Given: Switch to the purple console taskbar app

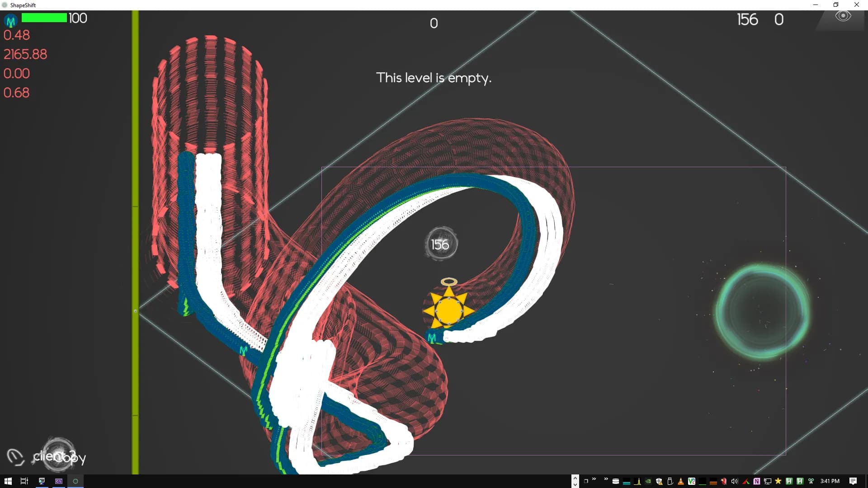Looking at the screenshot, I should (x=59, y=481).
